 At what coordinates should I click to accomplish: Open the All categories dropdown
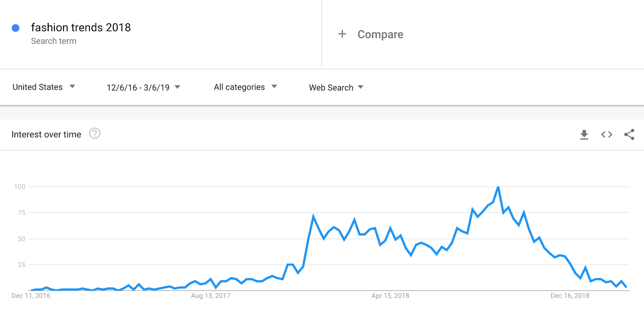point(245,87)
